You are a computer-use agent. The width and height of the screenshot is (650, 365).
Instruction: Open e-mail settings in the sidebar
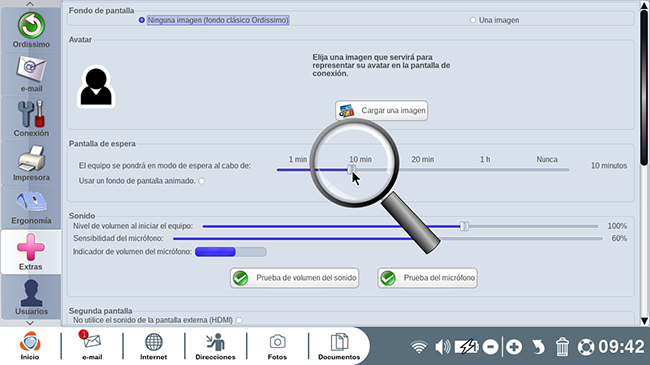pos(31,74)
